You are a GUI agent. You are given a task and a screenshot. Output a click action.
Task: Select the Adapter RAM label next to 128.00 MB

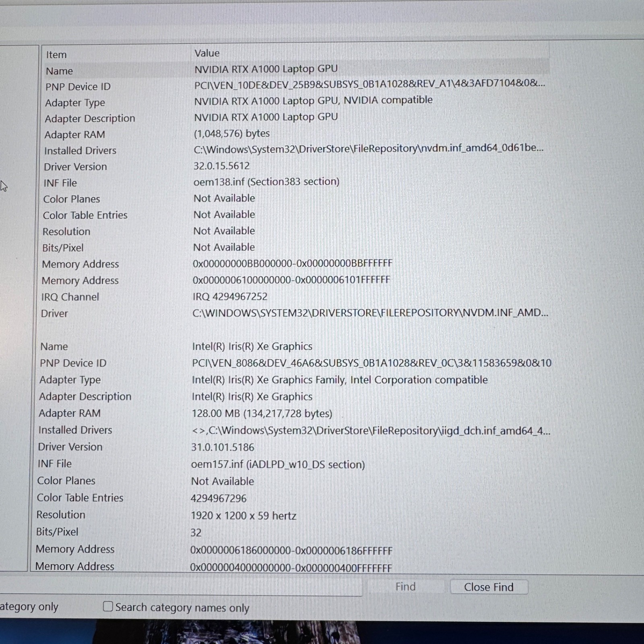(x=70, y=414)
